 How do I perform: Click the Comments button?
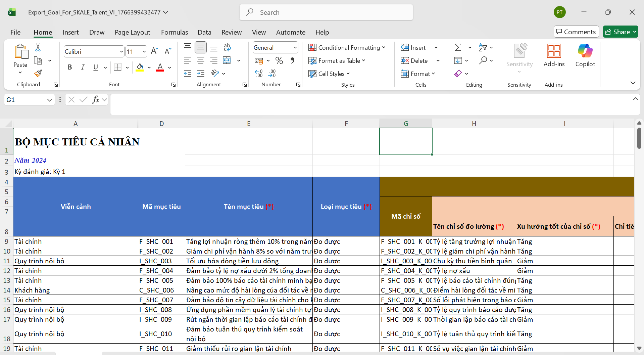pyautogui.click(x=576, y=32)
